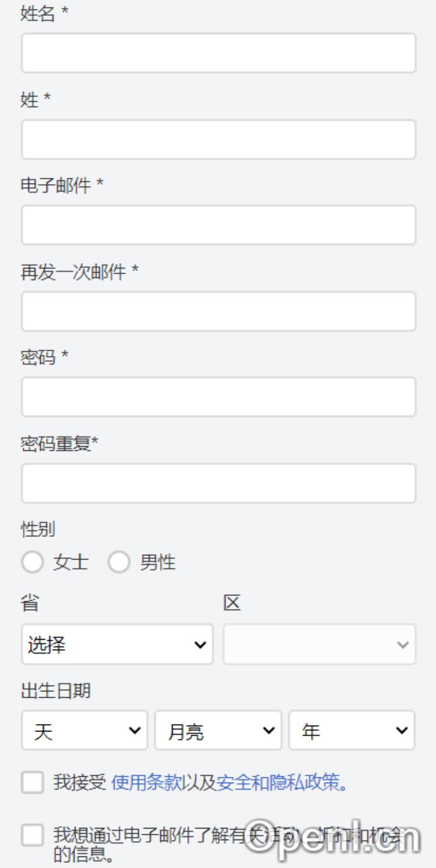The image size is (436, 868).
Task: Focus the 密码重复 field
Action: 219,483
